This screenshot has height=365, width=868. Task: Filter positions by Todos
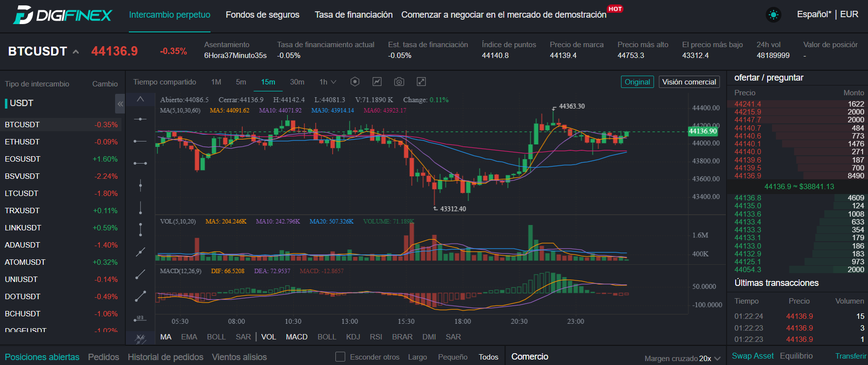(488, 357)
